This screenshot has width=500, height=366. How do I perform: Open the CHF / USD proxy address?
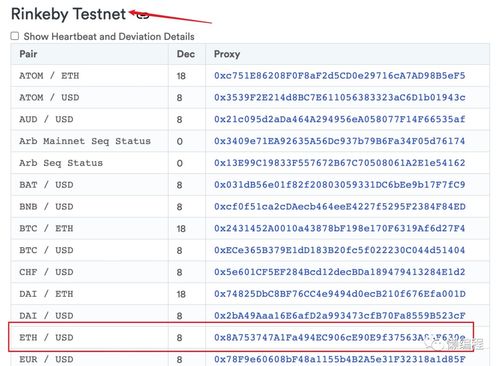[339, 272]
